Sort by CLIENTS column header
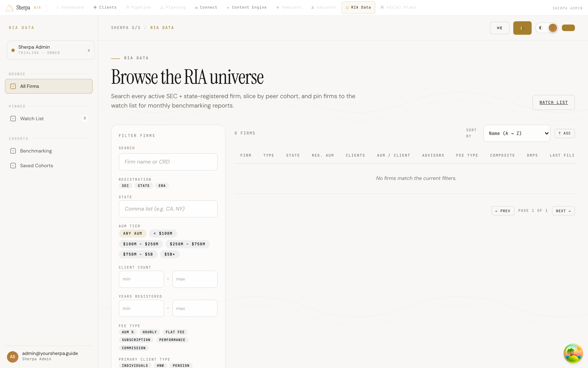This screenshot has height=368, width=588. pos(355,155)
